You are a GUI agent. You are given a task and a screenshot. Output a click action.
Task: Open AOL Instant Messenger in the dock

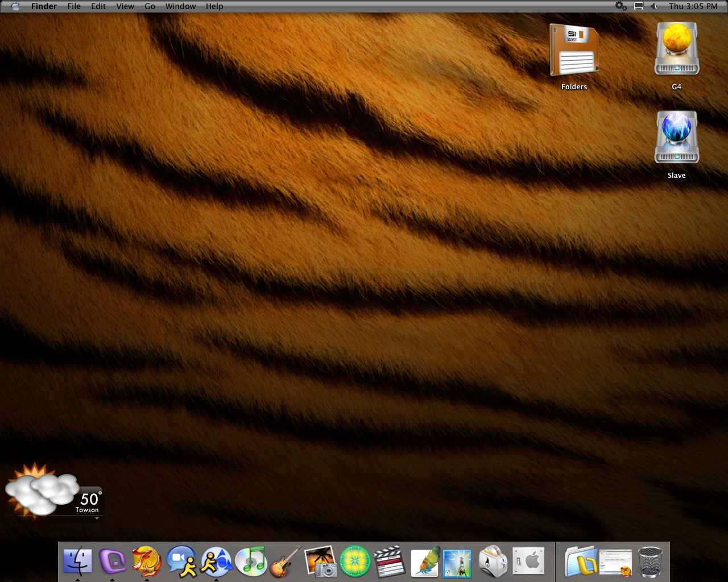coord(216,561)
